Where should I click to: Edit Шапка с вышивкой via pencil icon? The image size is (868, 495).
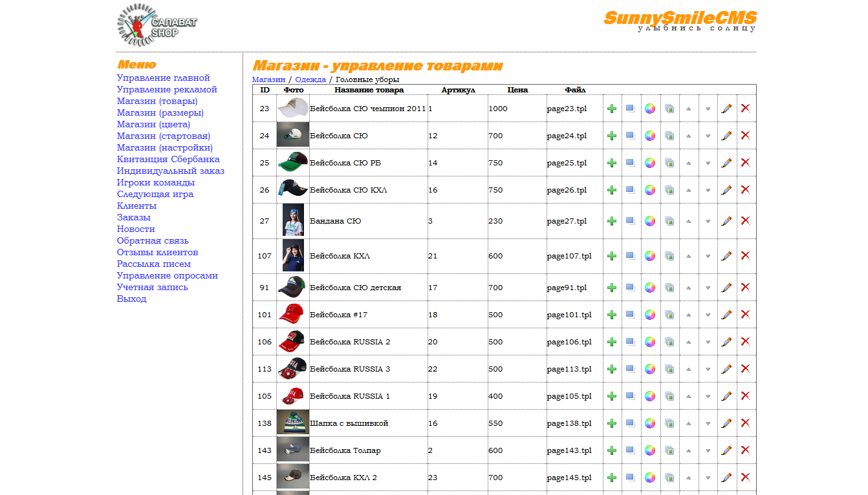pyautogui.click(x=726, y=423)
